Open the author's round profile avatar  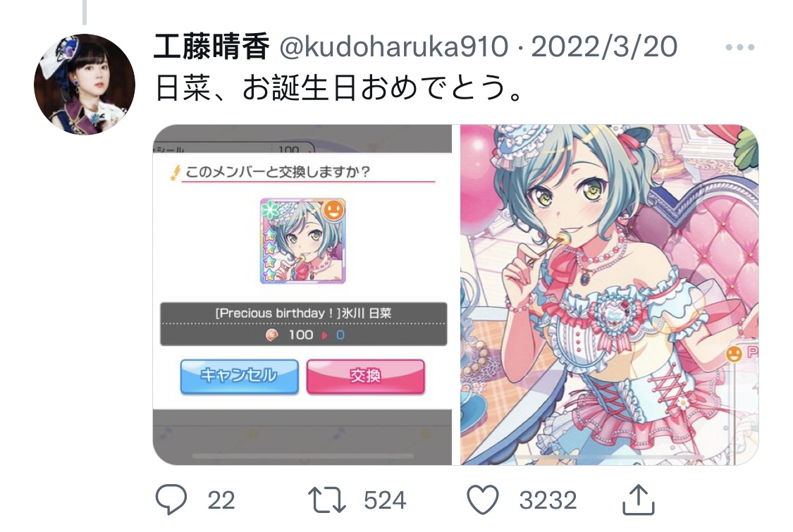(x=85, y=85)
